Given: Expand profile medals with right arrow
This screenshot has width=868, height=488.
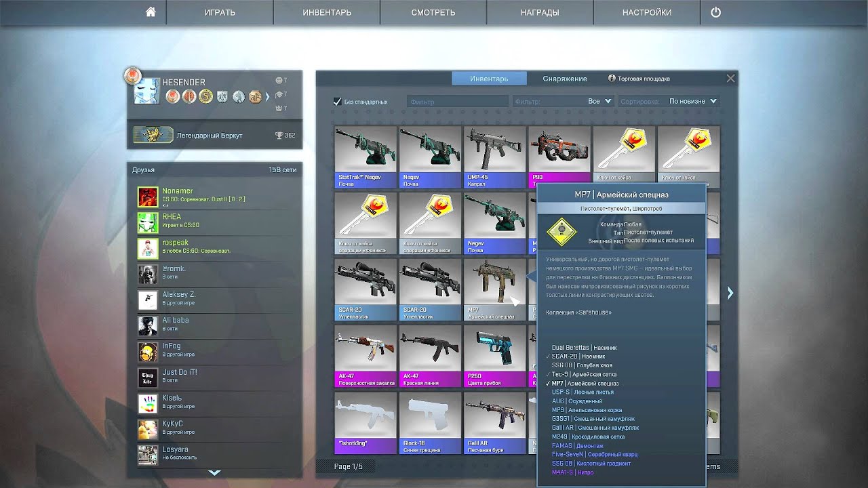Looking at the screenshot, I should pyautogui.click(x=267, y=97).
